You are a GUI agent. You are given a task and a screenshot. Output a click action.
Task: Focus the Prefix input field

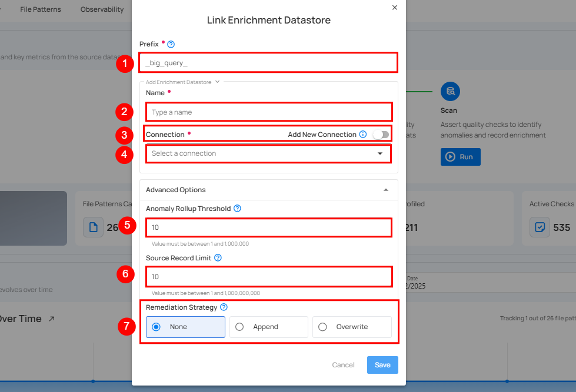coord(268,63)
